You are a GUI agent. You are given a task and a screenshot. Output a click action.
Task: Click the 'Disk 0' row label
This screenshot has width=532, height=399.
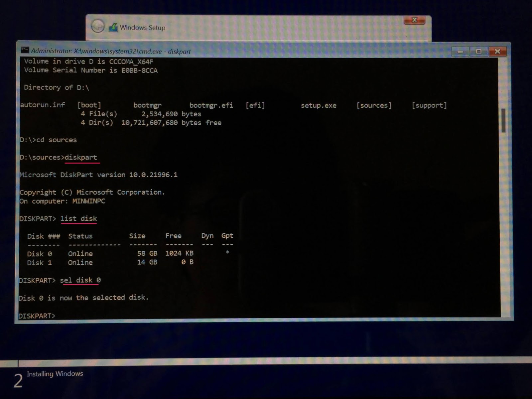pos(40,254)
